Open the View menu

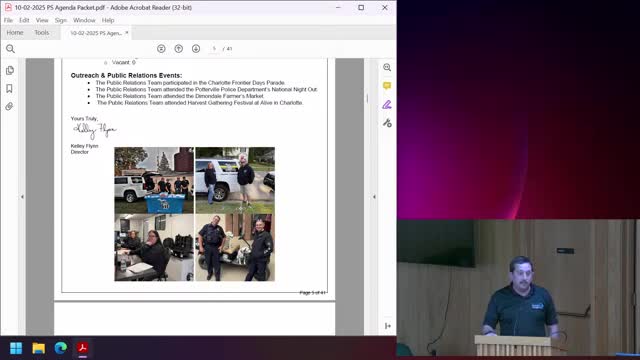(x=42, y=20)
